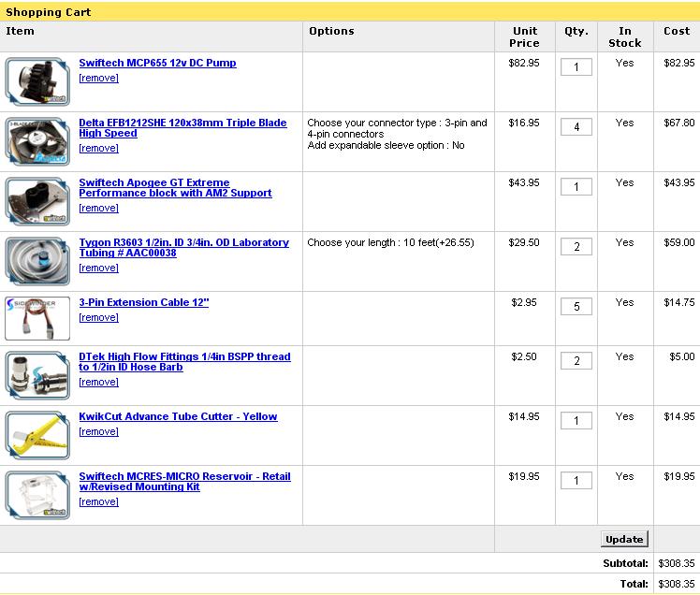Screen dimensions: 700x595
Task: Select the $2.50 unit price of fittings
Action: tap(524, 356)
